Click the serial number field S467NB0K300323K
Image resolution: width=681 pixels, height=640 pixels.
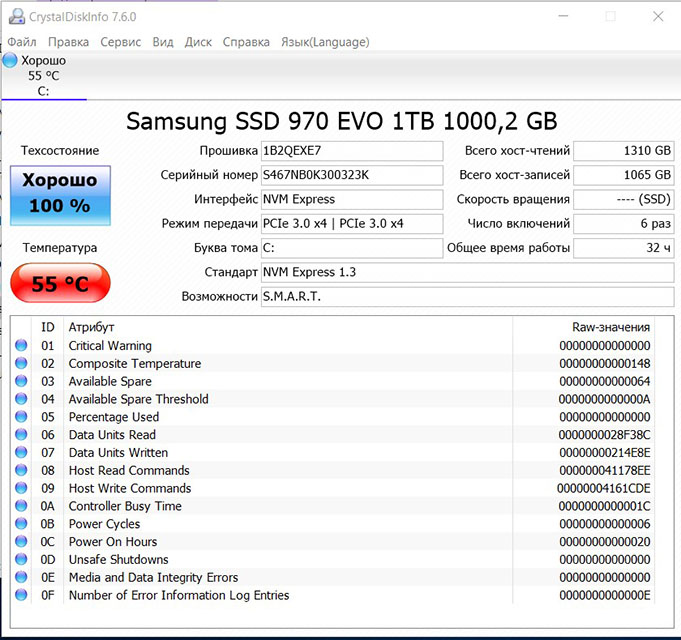click(x=352, y=175)
